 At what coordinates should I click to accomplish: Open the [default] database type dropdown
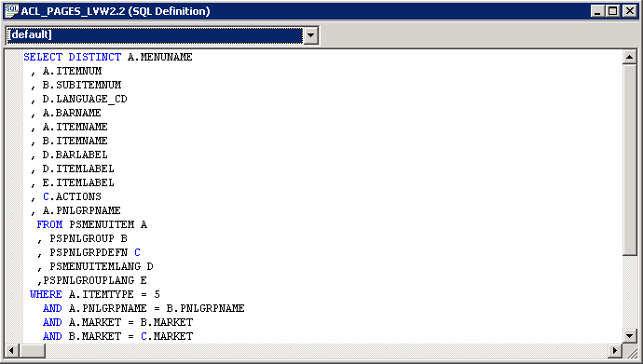tap(162, 35)
